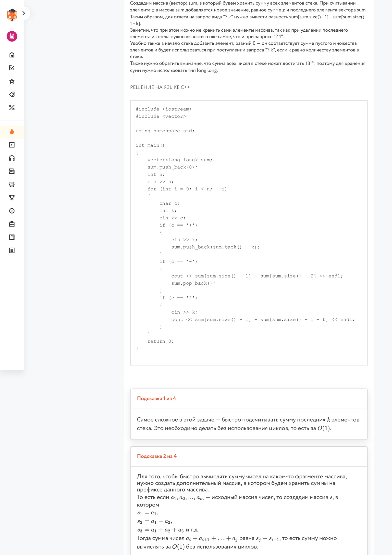This screenshot has width=392, height=555.
Task: Click the paragraph starting 'Создадим массив (вектор) sum'
Action: pyautogui.click(x=248, y=13)
